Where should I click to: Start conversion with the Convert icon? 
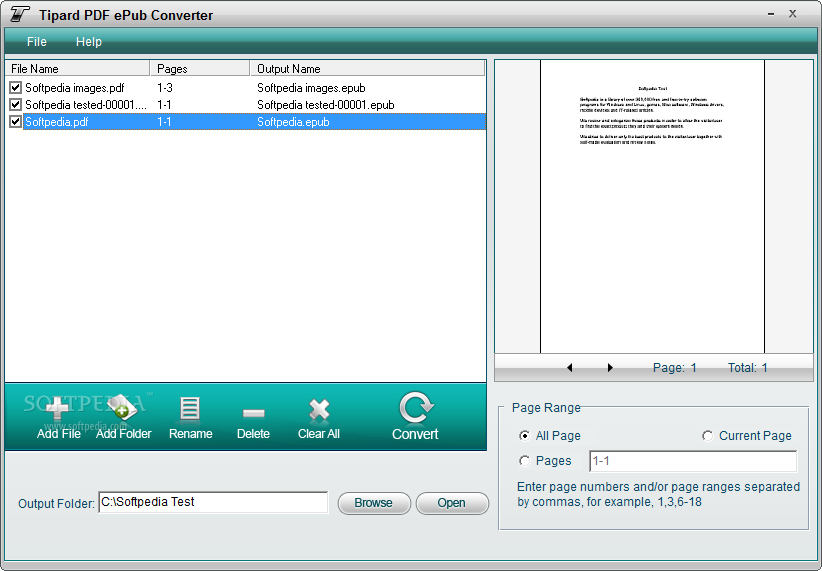tap(415, 408)
